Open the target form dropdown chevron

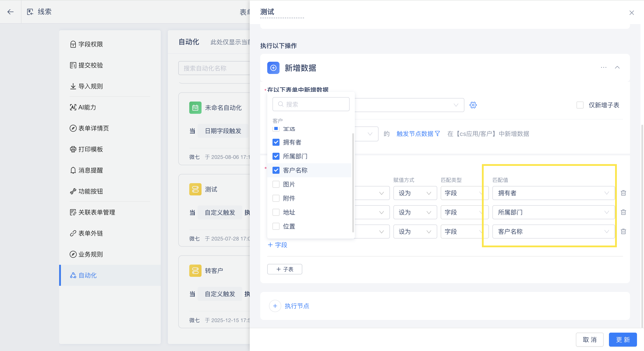[x=456, y=105]
